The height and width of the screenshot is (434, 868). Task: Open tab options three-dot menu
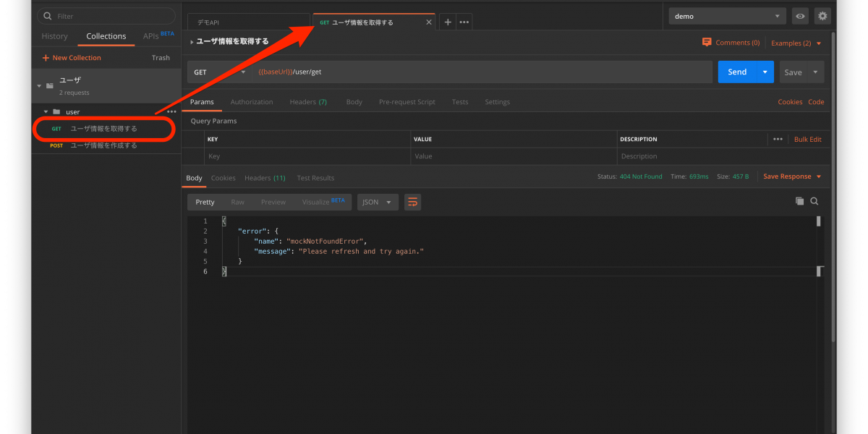464,22
